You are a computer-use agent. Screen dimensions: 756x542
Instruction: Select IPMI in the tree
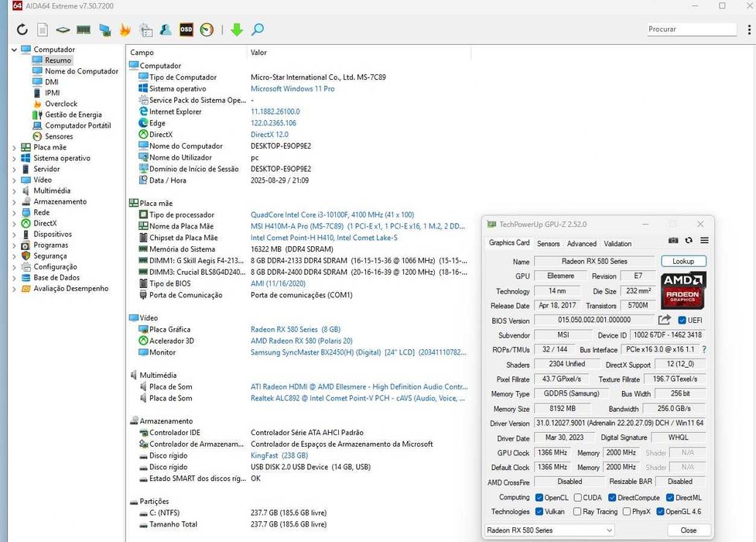click(52, 93)
